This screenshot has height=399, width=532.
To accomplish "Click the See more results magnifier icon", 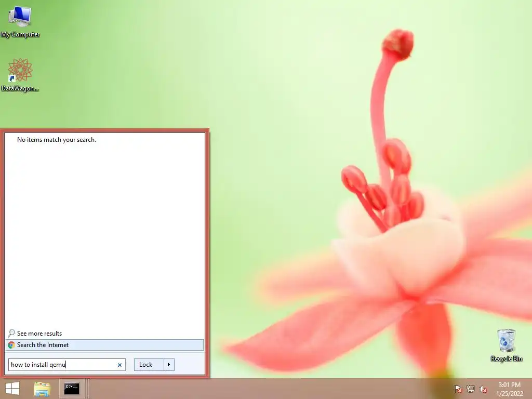I will 11,333.
